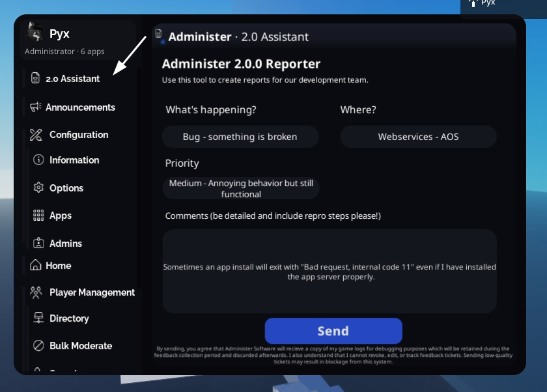
Task: Click the Pyx username header
Action: (59, 34)
